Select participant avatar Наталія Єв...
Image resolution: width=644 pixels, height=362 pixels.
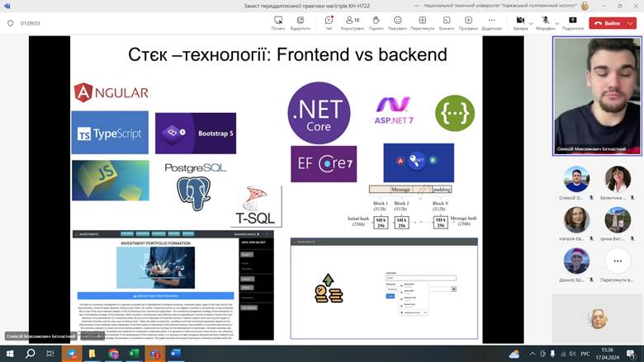pyautogui.click(x=576, y=219)
